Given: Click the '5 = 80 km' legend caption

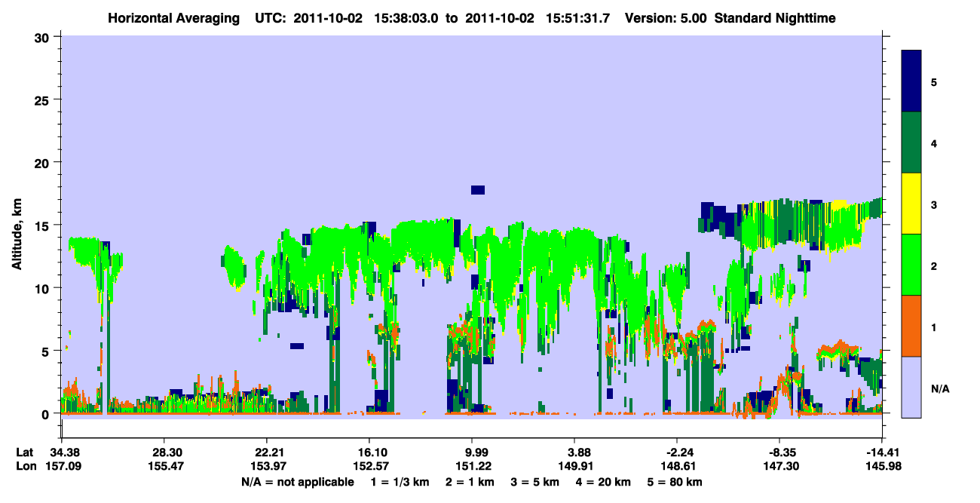Looking at the screenshot, I should coord(676,482).
